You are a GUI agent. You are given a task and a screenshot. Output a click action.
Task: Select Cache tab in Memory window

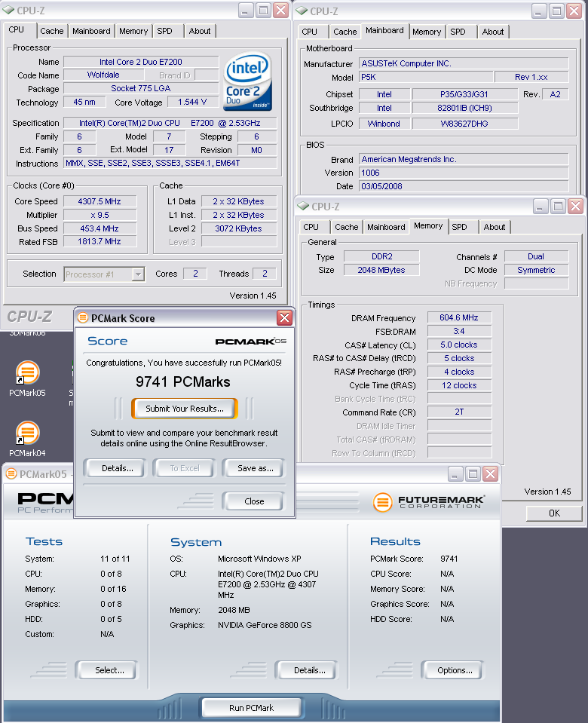pos(346,227)
